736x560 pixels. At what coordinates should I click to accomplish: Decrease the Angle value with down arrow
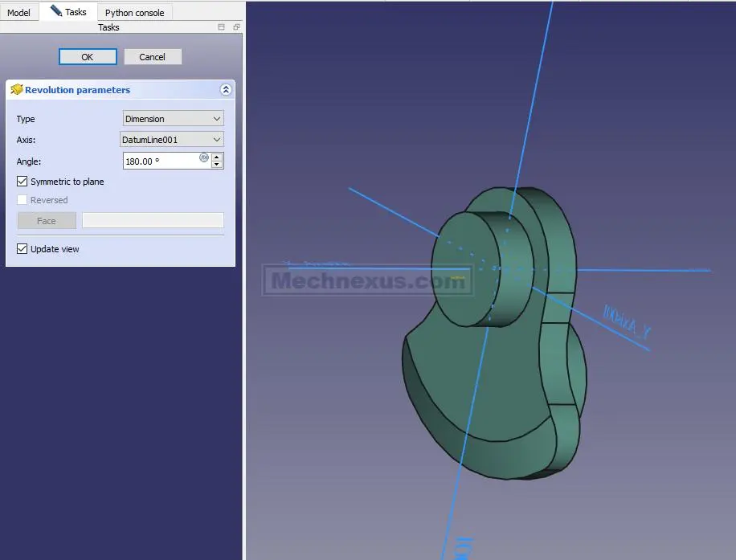pos(217,165)
